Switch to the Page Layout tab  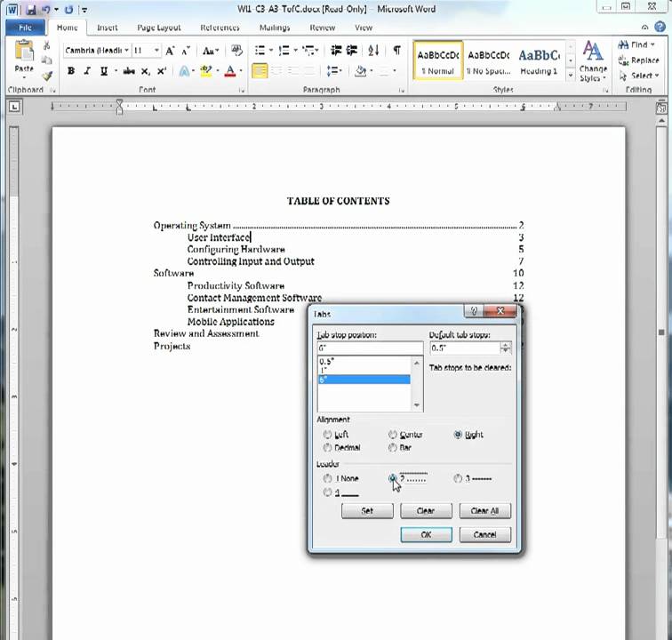(159, 28)
